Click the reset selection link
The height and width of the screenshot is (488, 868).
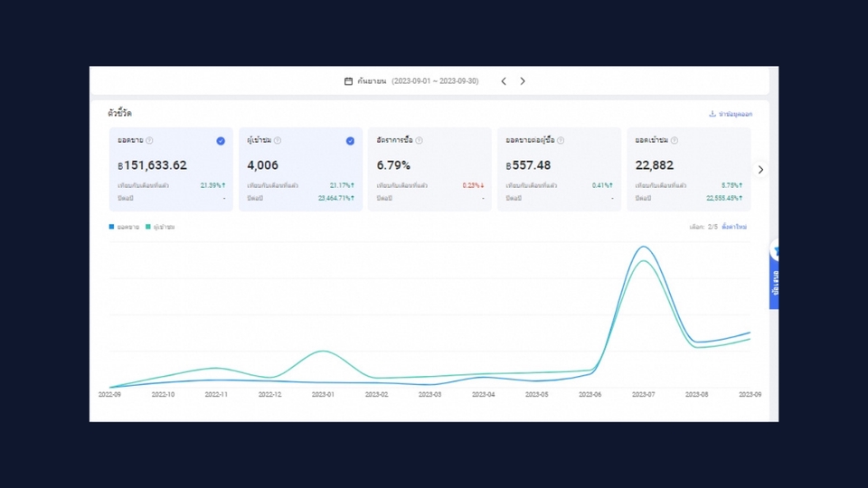point(734,227)
